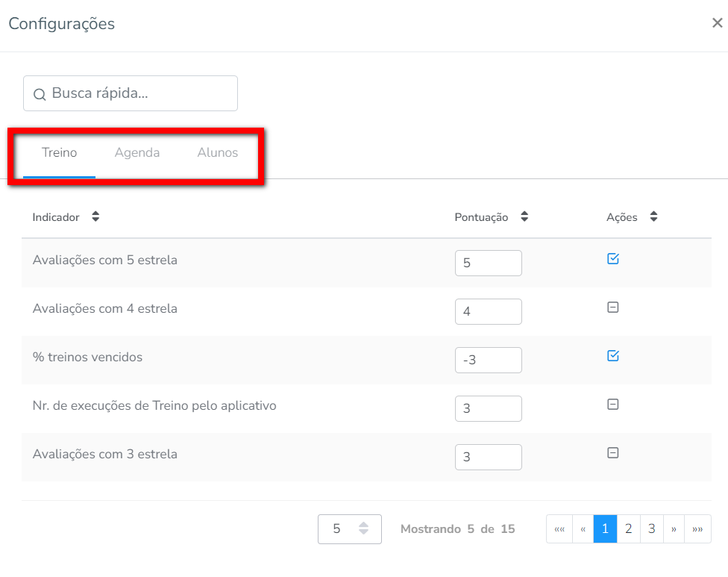728x577 pixels.
Task: Switch to the Agenda tab
Action: [x=137, y=153]
